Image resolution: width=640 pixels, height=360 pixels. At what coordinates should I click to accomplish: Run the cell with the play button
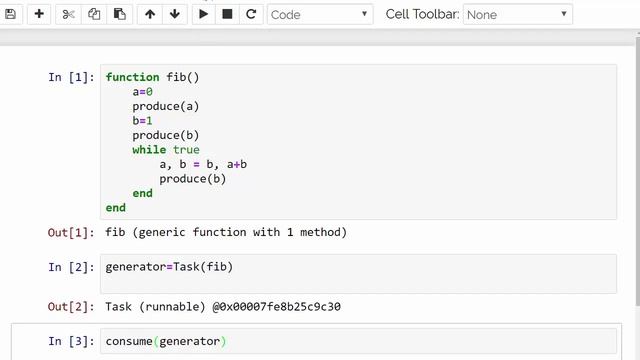[x=203, y=14]
